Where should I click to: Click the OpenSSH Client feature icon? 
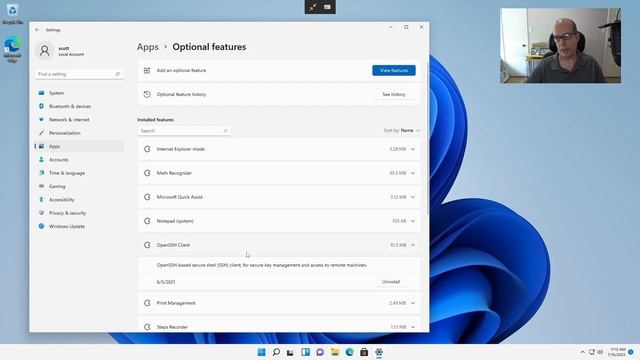click(x=147, y=245)
